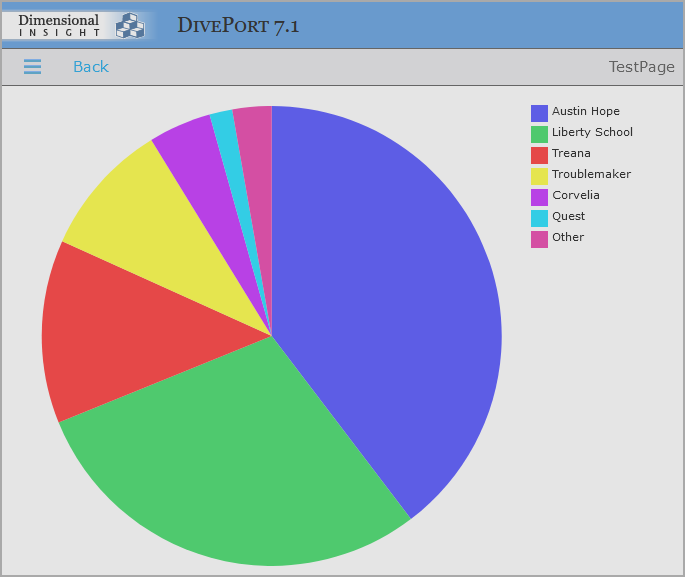This screenshot has width=685, height=577.
Task: Click the Quest cyan legend swatch
Action: 539,217
